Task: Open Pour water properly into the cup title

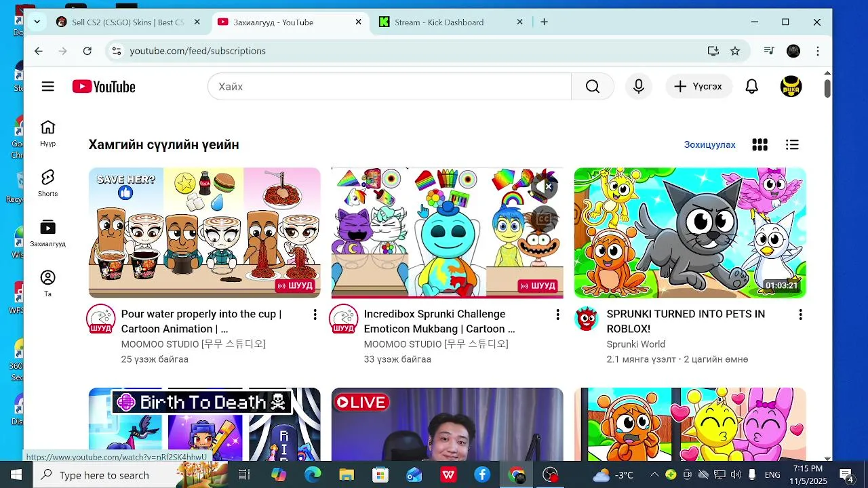Action: 201,321
